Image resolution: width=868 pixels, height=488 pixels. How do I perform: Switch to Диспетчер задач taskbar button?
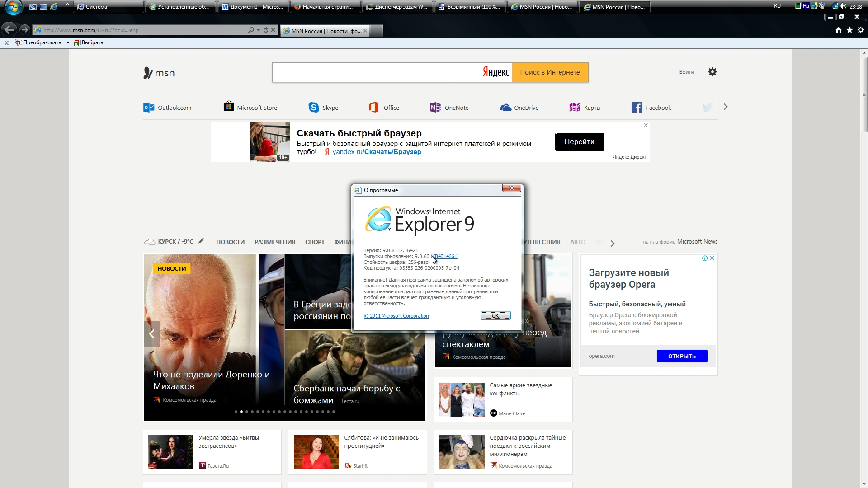point(398,7)
